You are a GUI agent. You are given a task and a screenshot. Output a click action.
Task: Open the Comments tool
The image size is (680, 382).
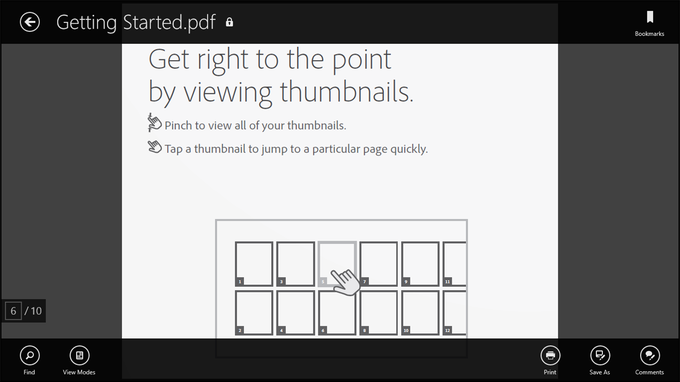click(649, 360)
